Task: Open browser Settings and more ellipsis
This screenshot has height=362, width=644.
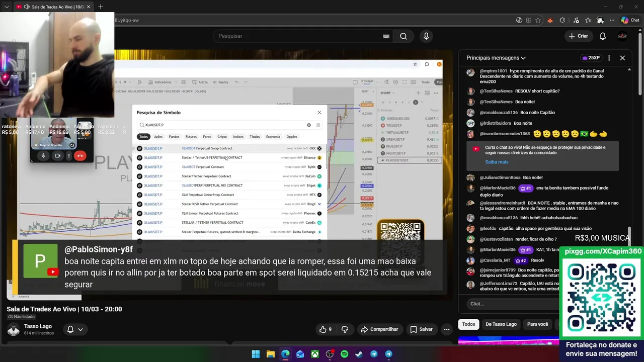Action: click(x=612, y=20)
